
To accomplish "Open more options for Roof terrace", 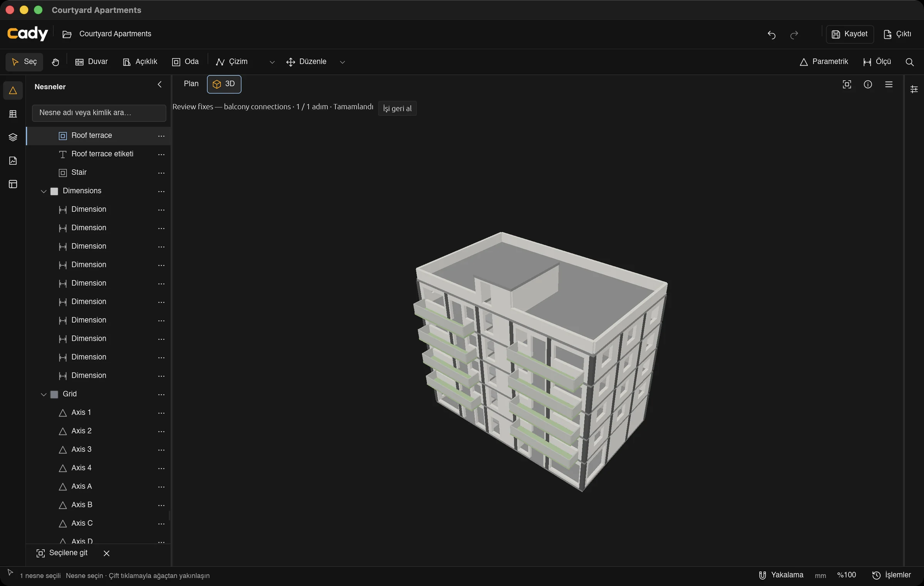I will click(x=161, y=136).
